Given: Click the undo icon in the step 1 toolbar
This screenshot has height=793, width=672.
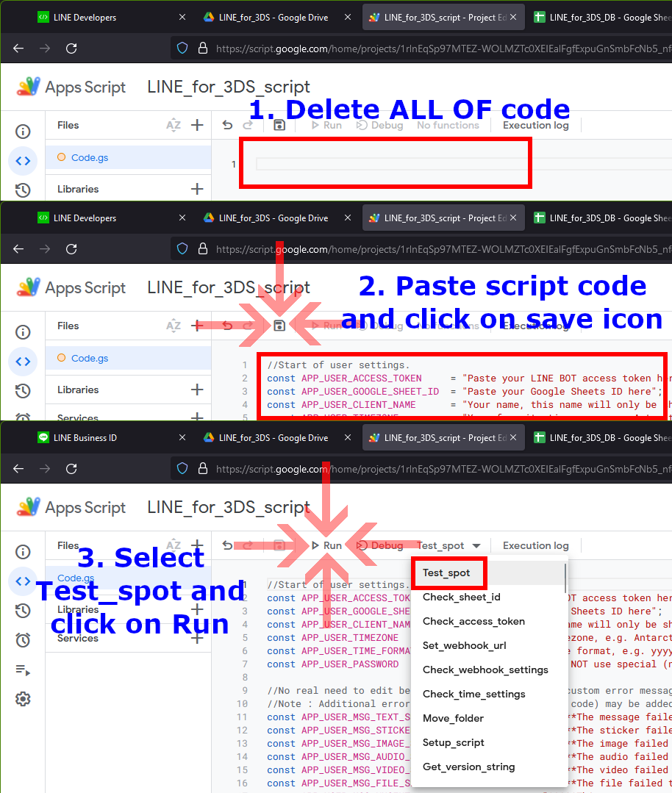Looking at the screenshot, I should (228, 125).
